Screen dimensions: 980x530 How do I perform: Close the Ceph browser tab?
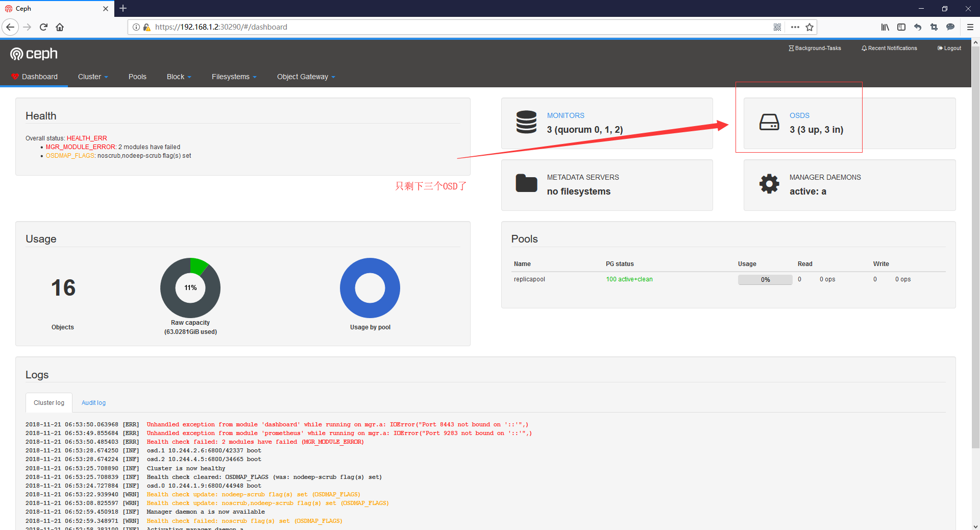(106, 9)
